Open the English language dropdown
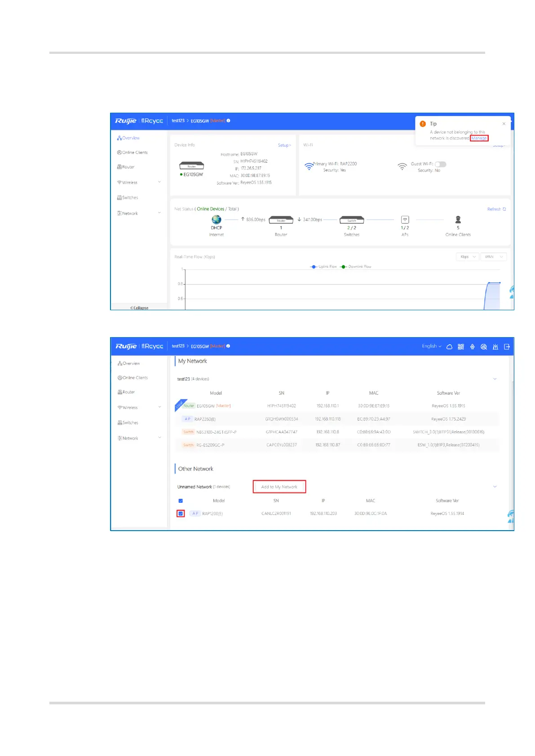The image size is (535, 756). coord(432,346)
